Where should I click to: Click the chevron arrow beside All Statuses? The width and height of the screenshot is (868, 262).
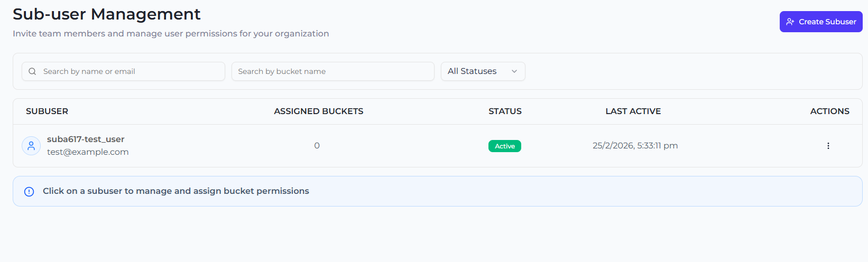pos(514,71)
